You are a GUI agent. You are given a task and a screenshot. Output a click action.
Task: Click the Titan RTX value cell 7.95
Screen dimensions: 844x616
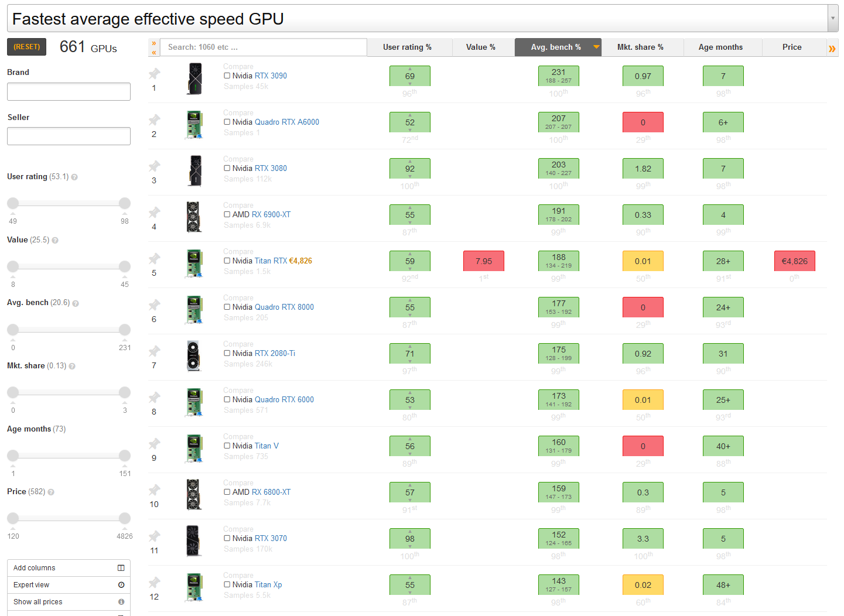[484, 261]
